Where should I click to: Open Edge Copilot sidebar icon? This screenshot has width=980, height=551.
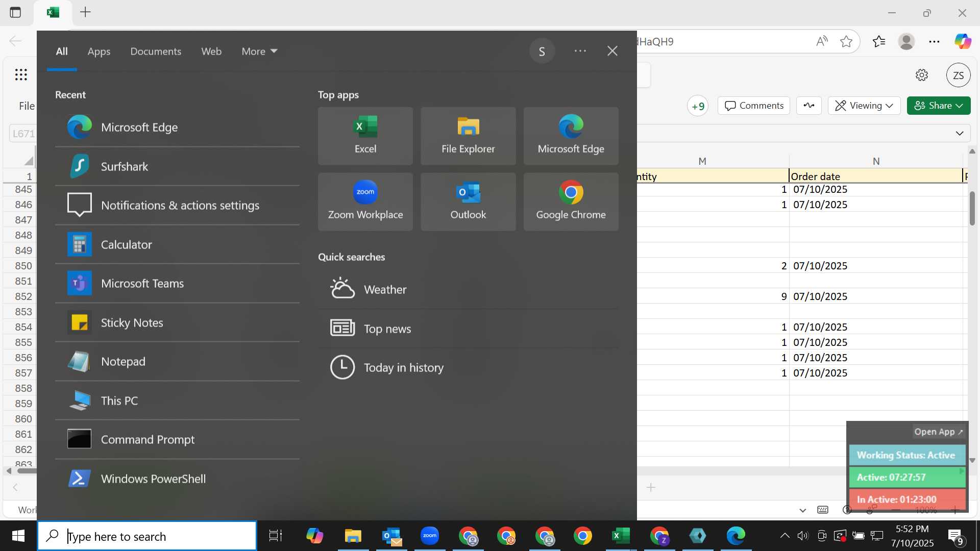click(963, 41)
